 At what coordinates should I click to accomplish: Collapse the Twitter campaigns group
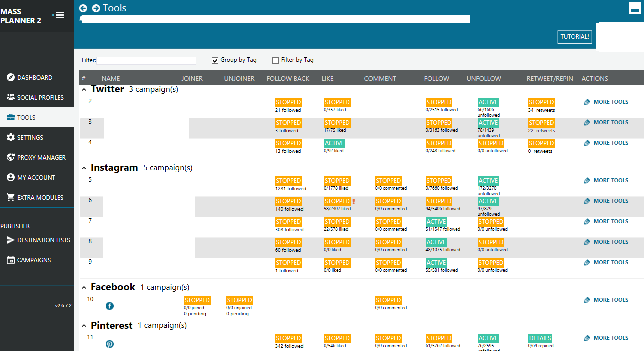coord(84,90)
